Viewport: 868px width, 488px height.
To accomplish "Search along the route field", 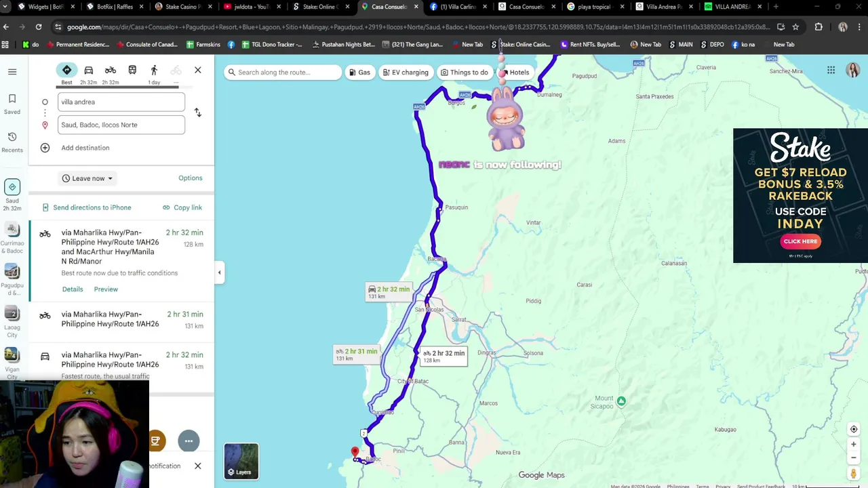I will point(283,73).
